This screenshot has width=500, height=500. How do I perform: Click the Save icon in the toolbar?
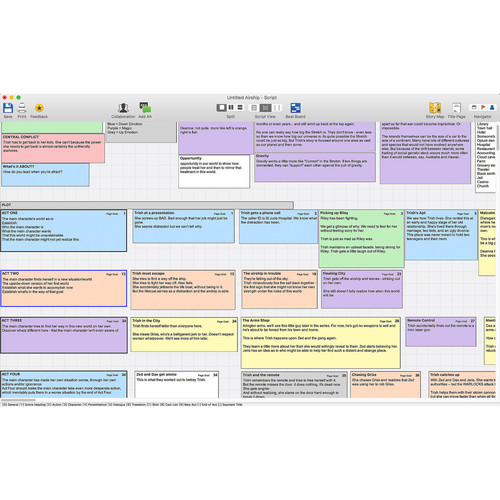pos(8,108)
